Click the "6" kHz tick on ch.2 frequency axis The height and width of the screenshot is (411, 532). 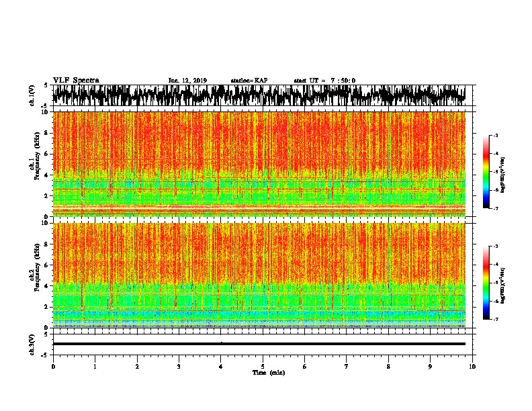[46, 265]
